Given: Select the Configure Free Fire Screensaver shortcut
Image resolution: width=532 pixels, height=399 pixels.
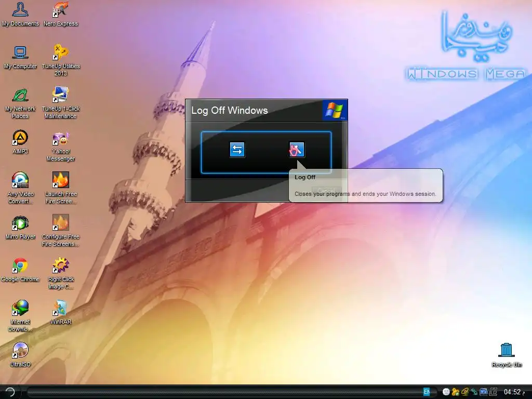Looking at the screenshot, I should point(61,231).
